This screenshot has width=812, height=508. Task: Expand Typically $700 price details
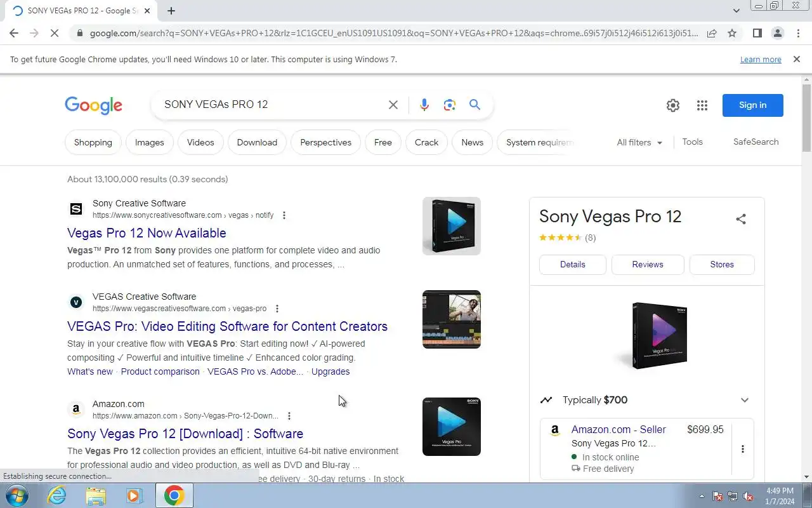tap(745, 400)
